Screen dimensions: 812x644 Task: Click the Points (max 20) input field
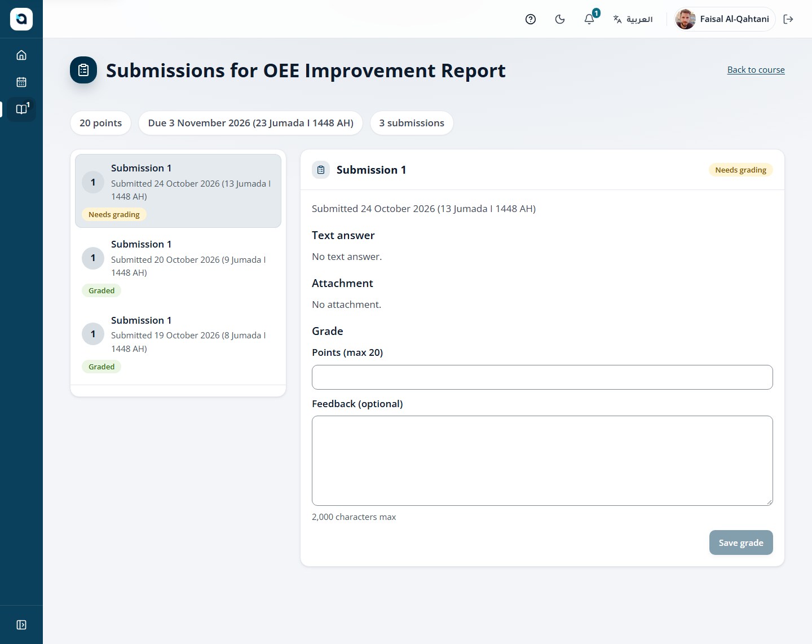542,377
